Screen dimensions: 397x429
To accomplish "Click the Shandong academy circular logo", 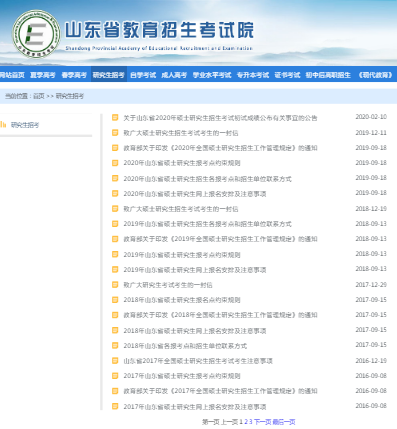I will pos(36,34).
